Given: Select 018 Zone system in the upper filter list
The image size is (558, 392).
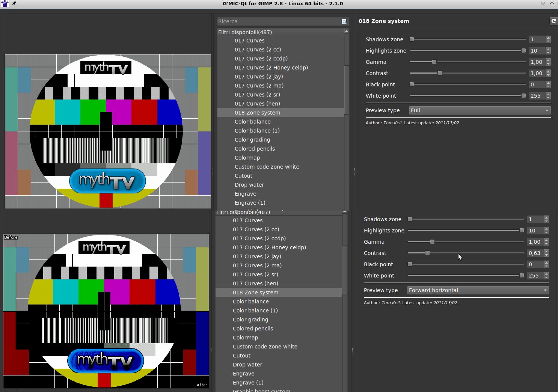Looking at the screenshot, I should coord(281,113).
